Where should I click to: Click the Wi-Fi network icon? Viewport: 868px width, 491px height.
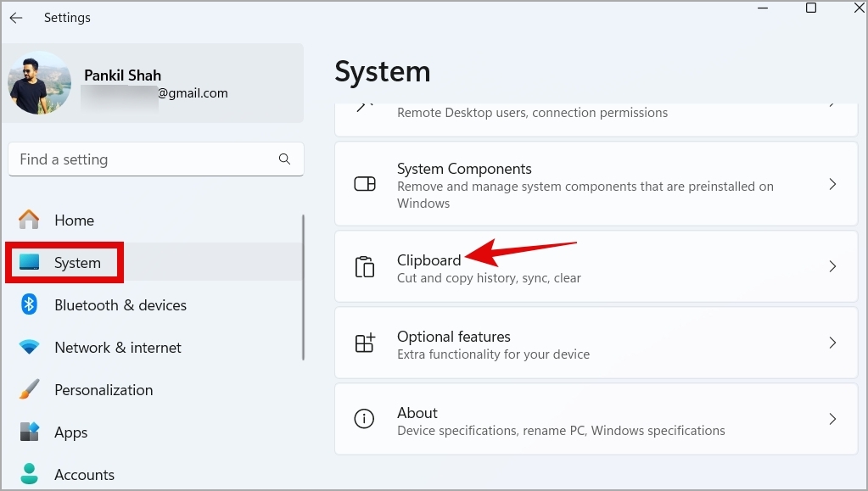(29, 347)
